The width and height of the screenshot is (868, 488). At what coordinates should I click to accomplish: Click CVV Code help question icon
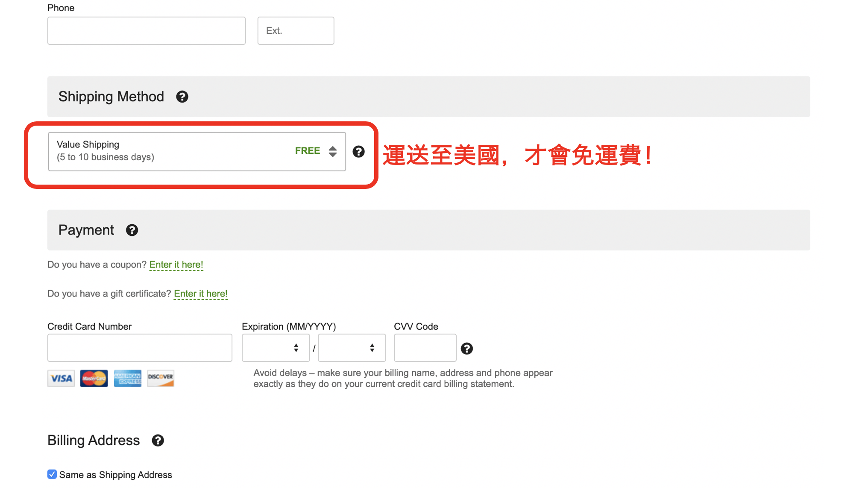(x=466, y=349)
